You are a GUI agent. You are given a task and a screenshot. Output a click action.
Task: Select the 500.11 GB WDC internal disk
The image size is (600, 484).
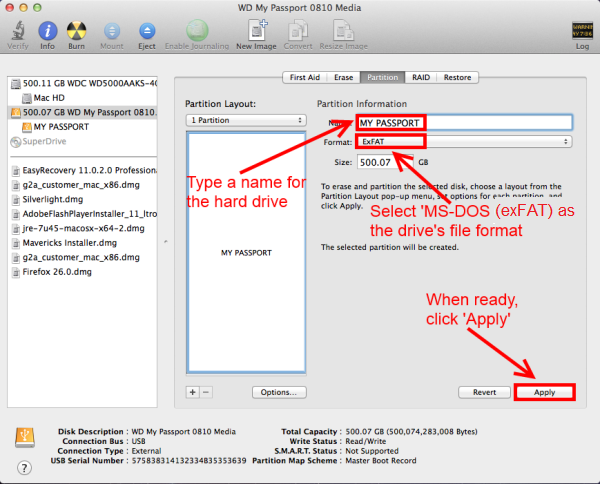84,83
